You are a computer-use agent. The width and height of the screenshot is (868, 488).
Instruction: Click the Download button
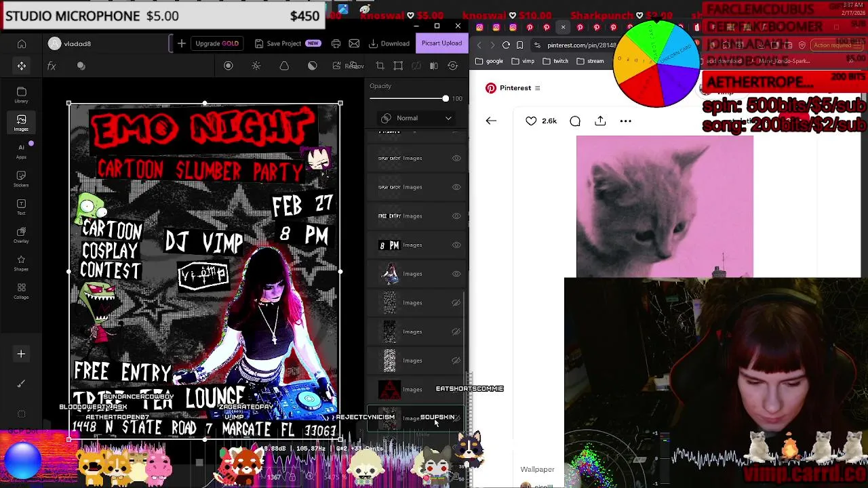click(389, 43)
